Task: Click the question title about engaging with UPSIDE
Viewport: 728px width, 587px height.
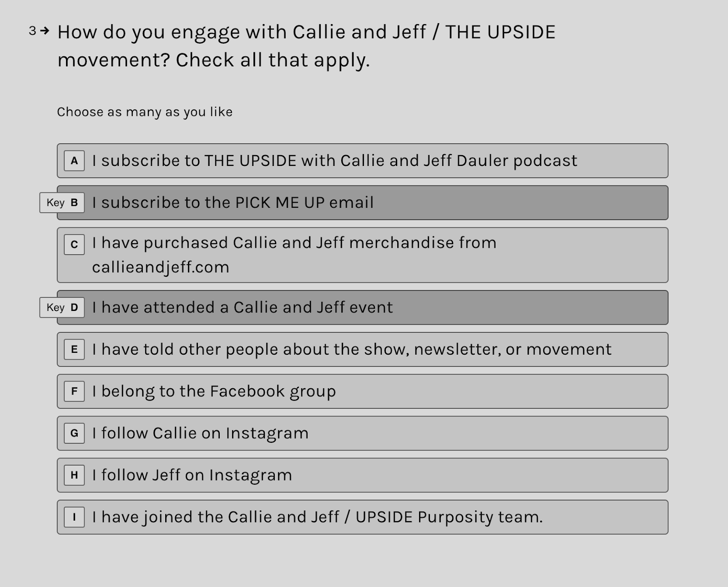Action: [x=306, y=46]
